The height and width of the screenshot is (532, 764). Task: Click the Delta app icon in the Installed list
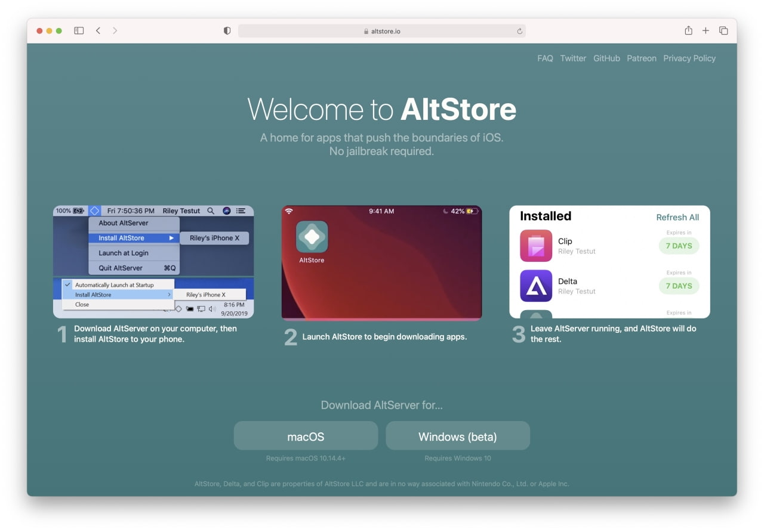pos(536,286)
